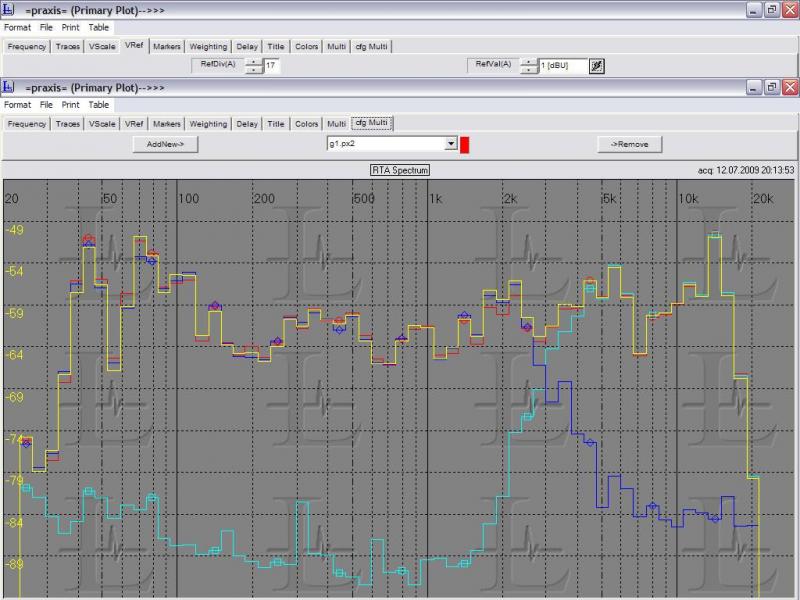This screenshot has height=600, width=800.
Task: Click the RefDiv(A) label button
Action: tap(218, 65)
